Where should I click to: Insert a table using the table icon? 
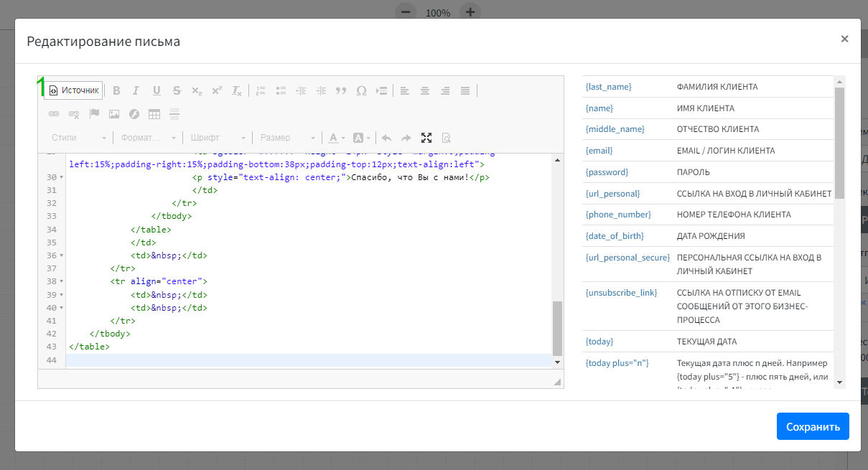pos(154,114)
